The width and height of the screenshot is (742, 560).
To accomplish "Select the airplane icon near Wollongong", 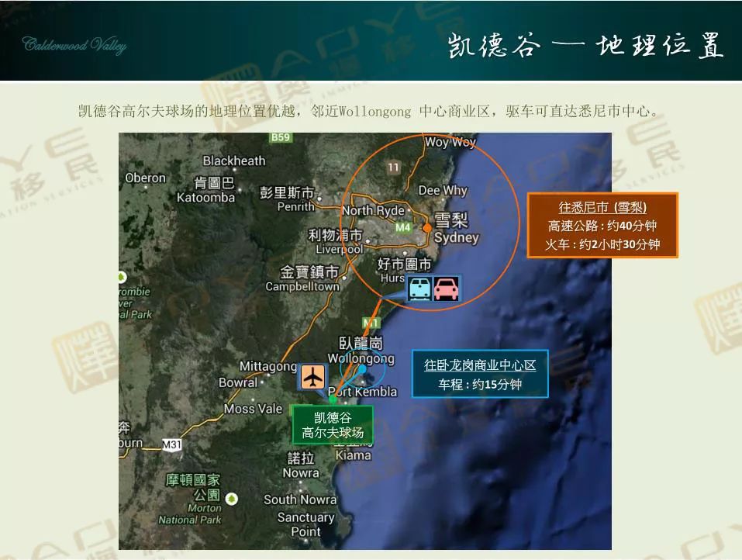I will click(312, 376).
